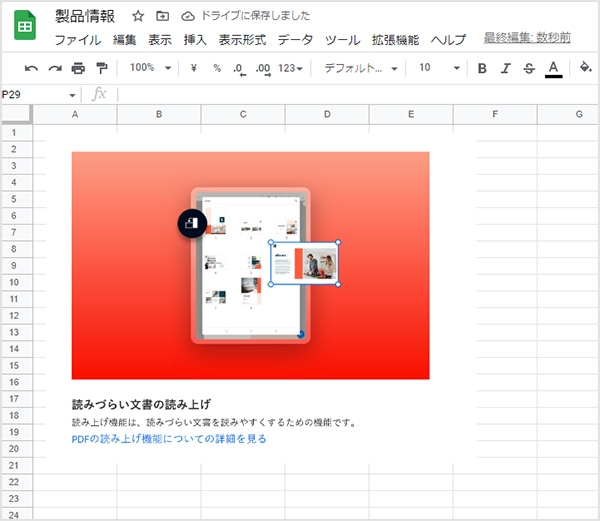Increase decimal places
The image size is (600, 521).
(x=263, y=69)
